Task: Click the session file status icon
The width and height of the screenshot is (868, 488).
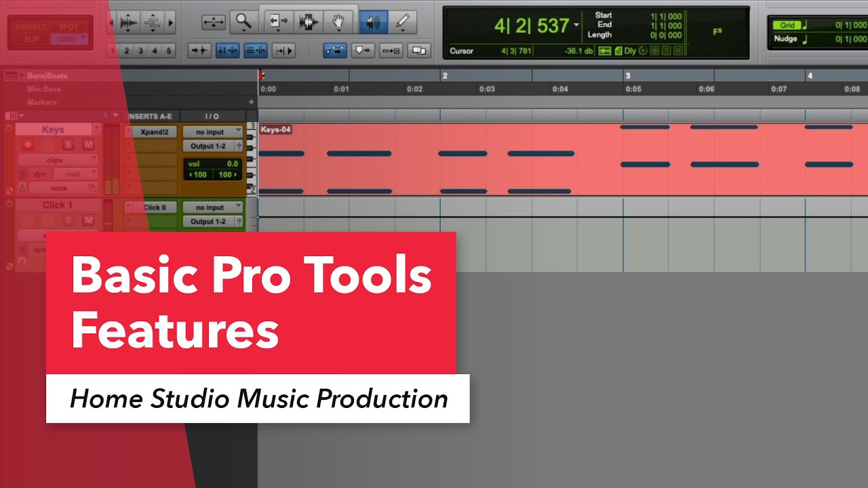Action: 617,51
